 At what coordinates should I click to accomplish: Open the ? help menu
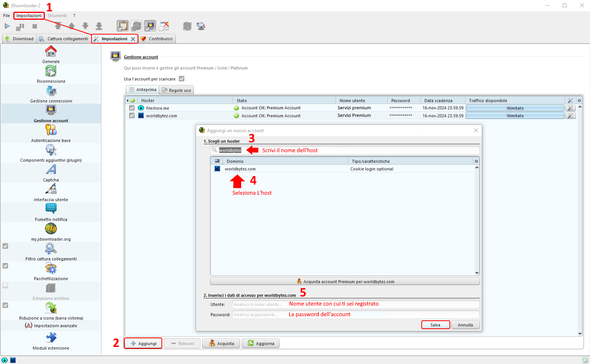pyautogui.click(x=74, y=16)
